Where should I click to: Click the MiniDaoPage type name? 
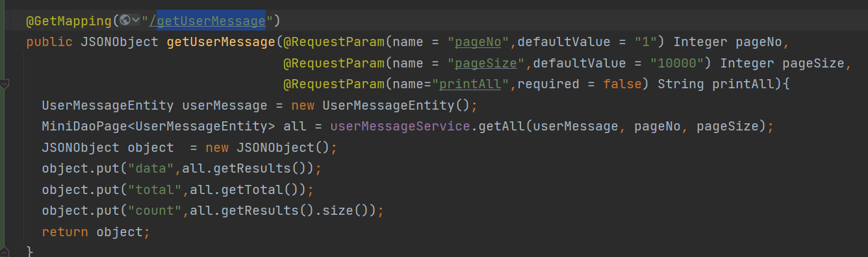click(85, 127)
